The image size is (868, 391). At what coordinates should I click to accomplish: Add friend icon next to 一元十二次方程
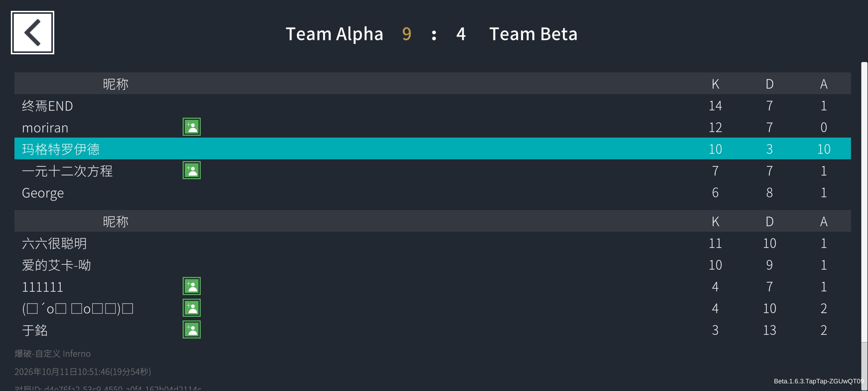click(192, 170)
